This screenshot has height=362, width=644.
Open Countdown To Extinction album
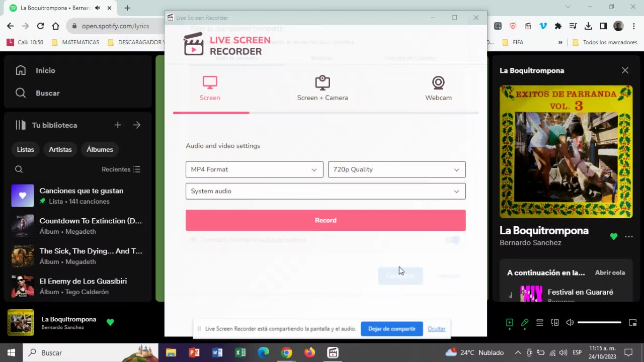78,226
